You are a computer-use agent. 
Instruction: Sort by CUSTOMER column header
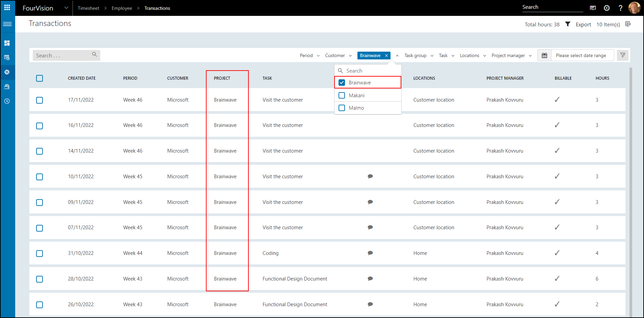178,78
